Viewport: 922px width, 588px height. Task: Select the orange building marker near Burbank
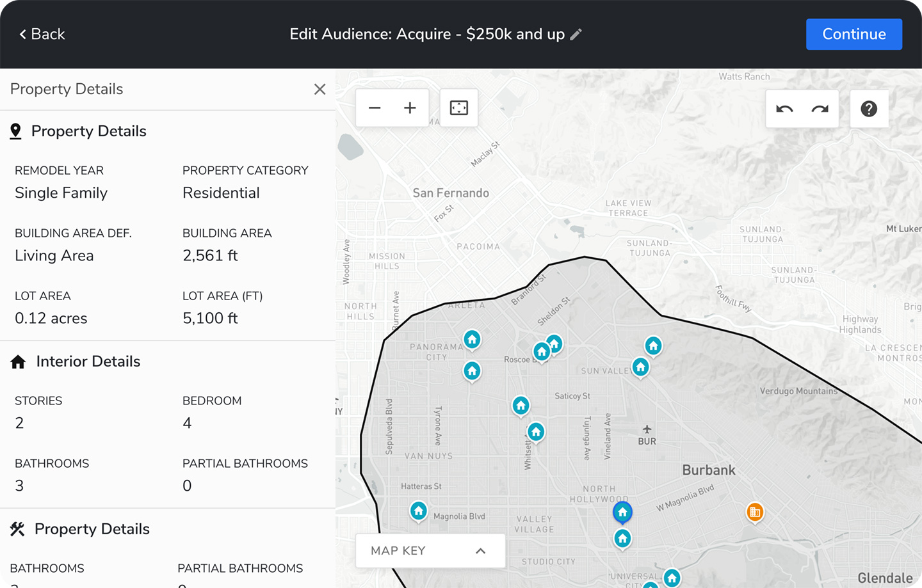(x=755, y=512)
